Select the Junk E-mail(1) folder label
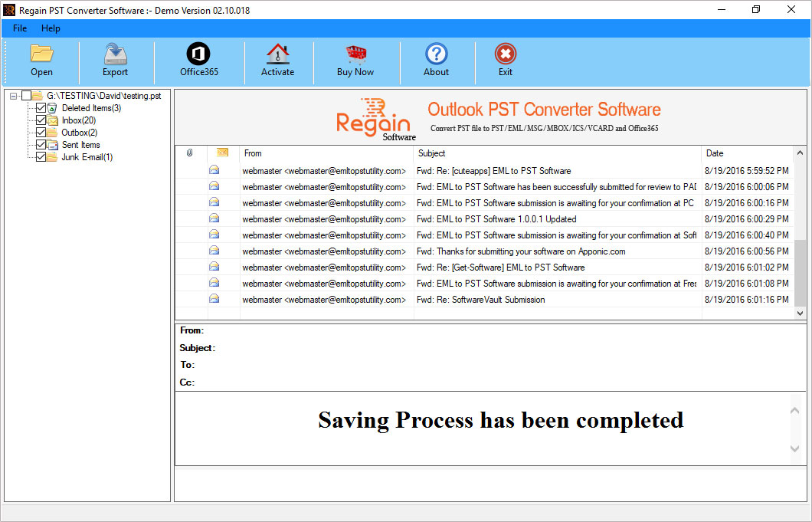The image size is (812, 522). click(87, 157)
